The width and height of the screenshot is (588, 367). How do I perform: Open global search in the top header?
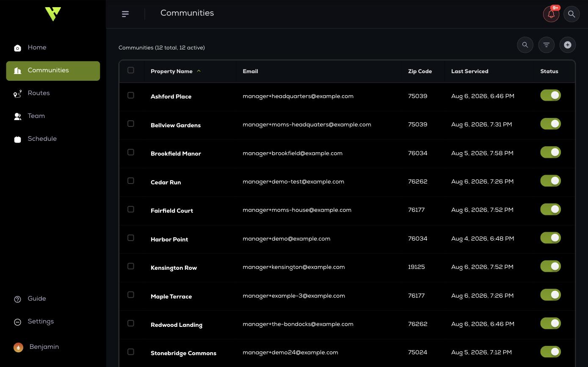(571, 14)
